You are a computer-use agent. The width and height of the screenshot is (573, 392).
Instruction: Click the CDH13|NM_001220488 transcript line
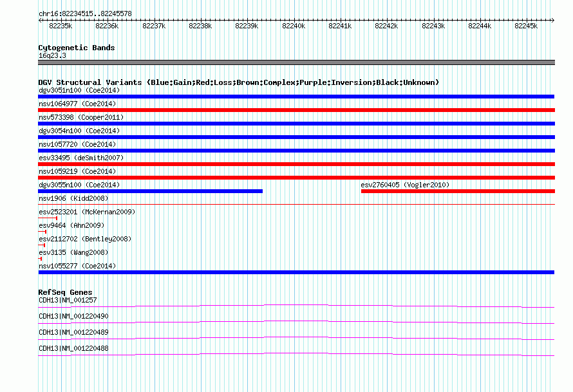click(x=296, y=354)
